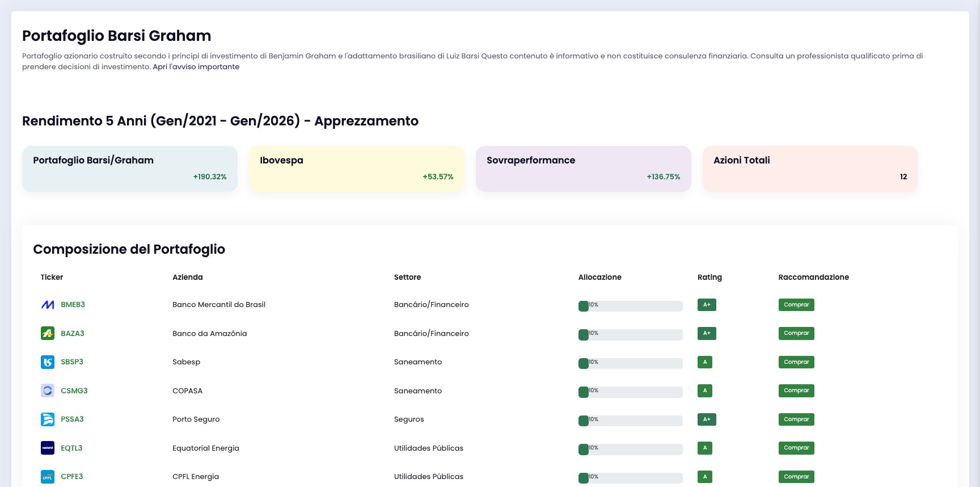Click the Allocazione column header

pos(600,277)
